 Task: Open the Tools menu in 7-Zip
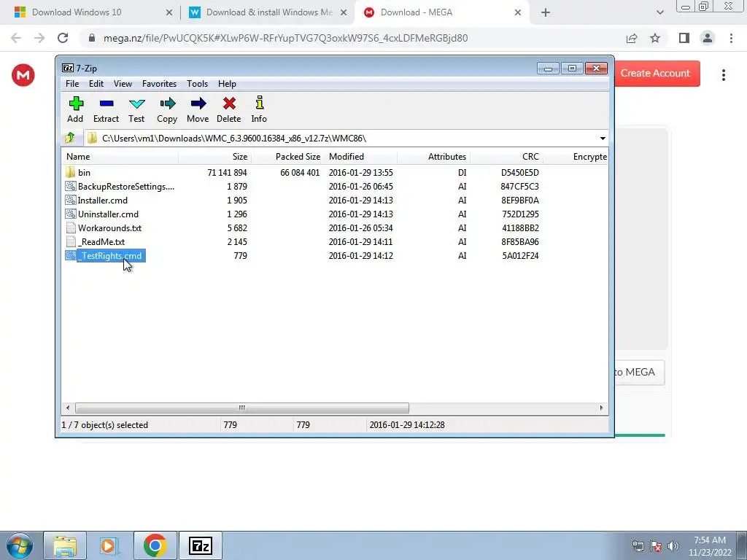(197, 84)
